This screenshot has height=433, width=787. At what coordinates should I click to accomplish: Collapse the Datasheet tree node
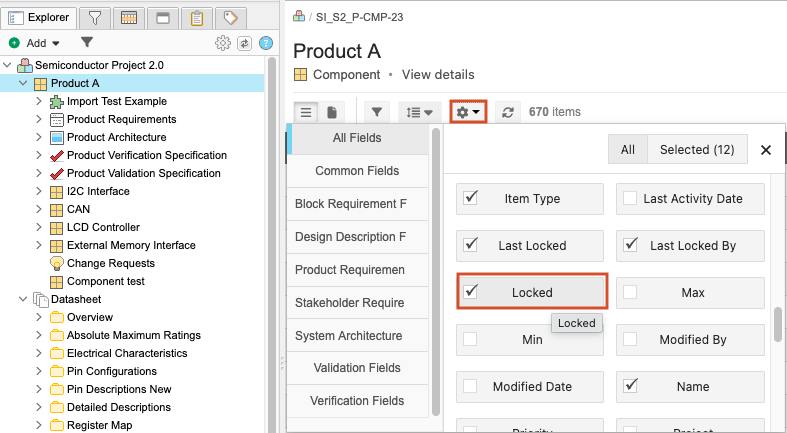(23, 299)
